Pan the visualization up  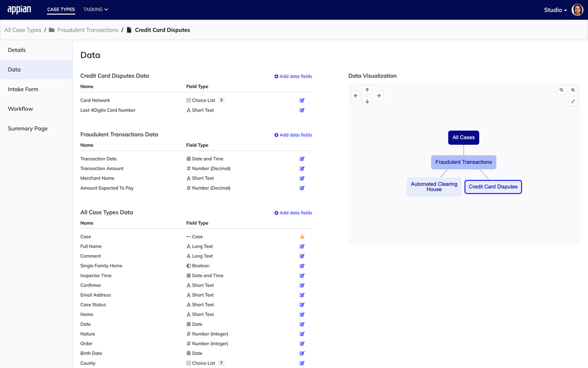click(x=367, y=90)
